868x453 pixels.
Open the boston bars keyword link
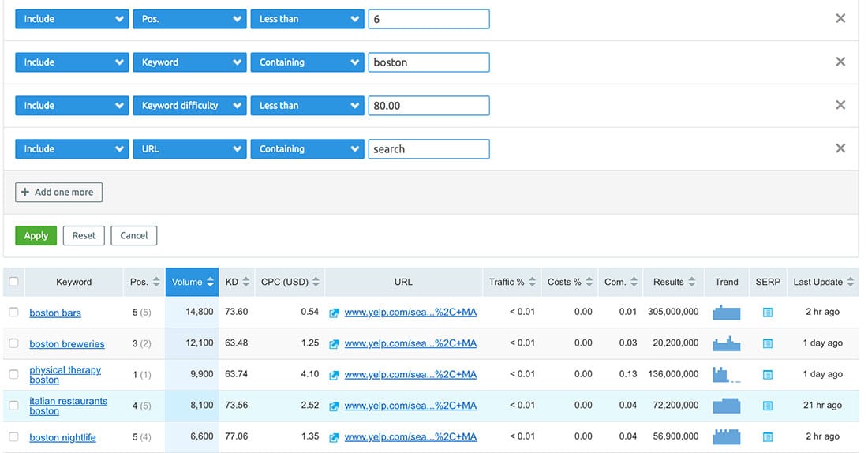tap(55, 313)
